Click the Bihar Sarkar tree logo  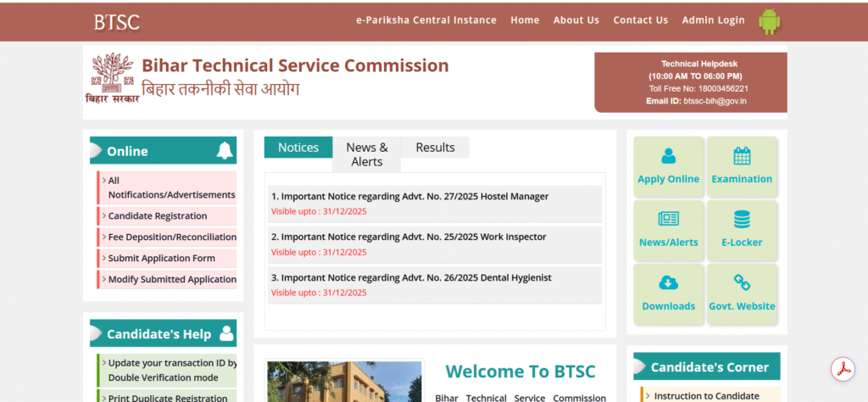pyautogui.click(x=112, y=78)
